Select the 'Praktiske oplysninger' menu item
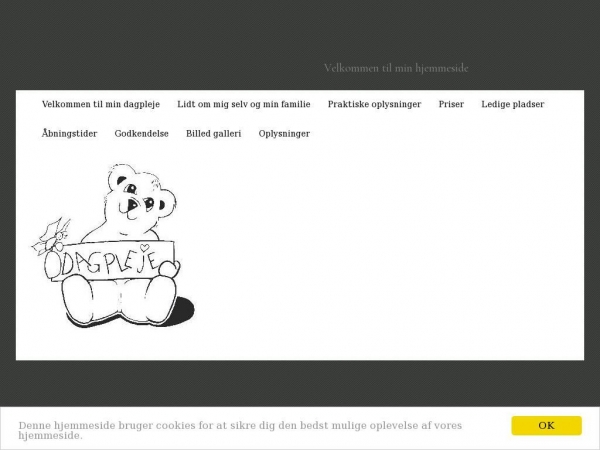Screen dimensions: 600x450 click(374, 104)
